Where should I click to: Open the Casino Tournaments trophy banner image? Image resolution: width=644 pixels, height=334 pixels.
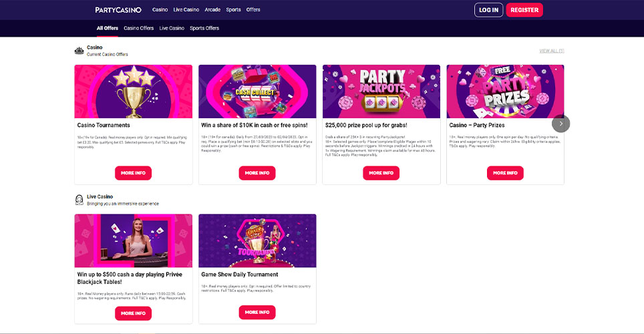click(x=133, y=92)
